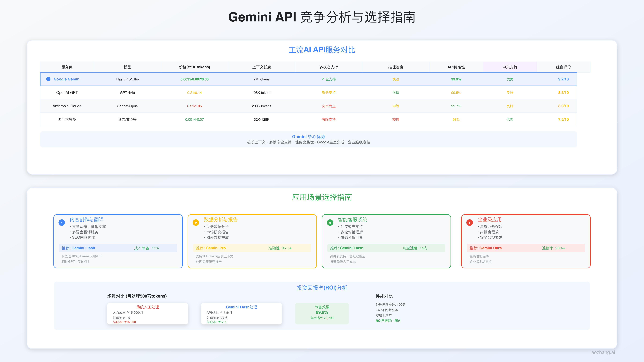
Task: Click the numbered 1 circle badge
Action: tap(62, 223)
